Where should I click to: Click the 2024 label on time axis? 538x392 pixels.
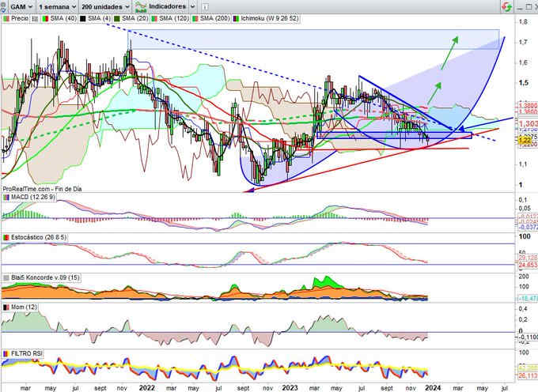pos(433,387)
